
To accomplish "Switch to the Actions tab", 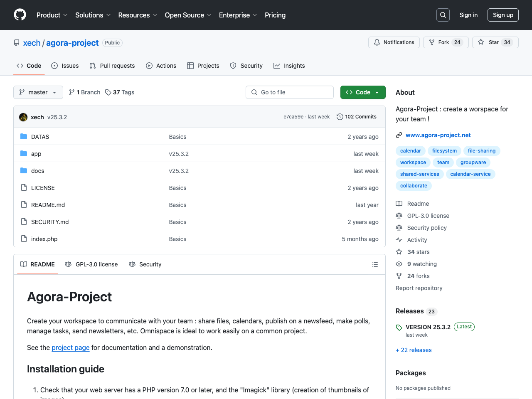I will tap(161, 66).
